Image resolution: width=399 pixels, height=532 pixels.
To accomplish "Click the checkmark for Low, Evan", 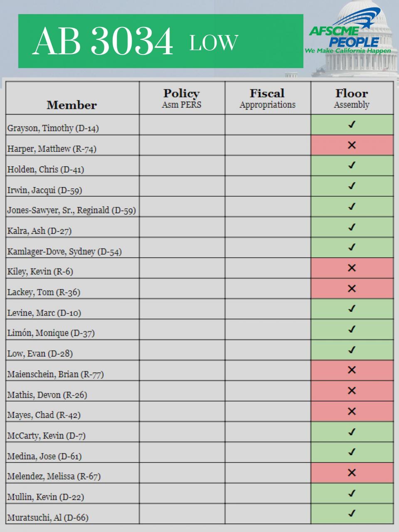I will [352, 350].
